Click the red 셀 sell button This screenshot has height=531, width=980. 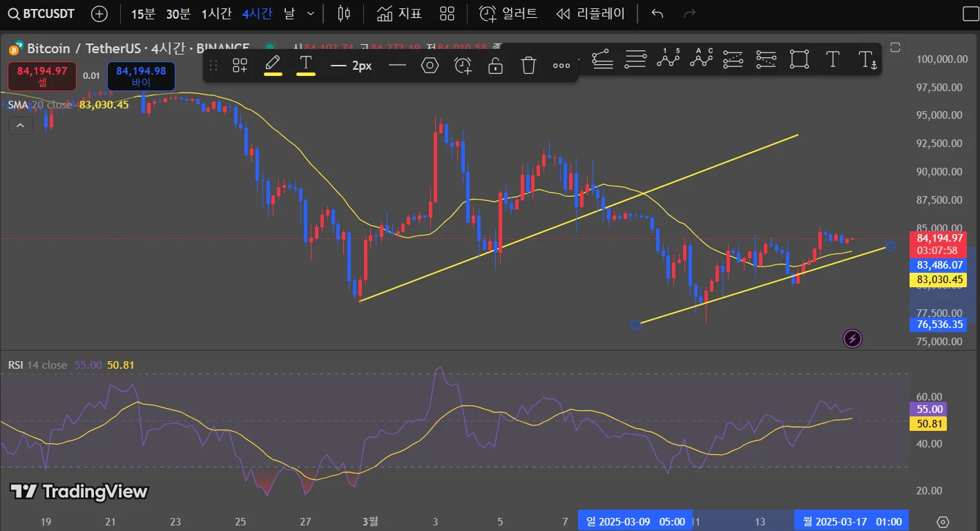point(42,76)
